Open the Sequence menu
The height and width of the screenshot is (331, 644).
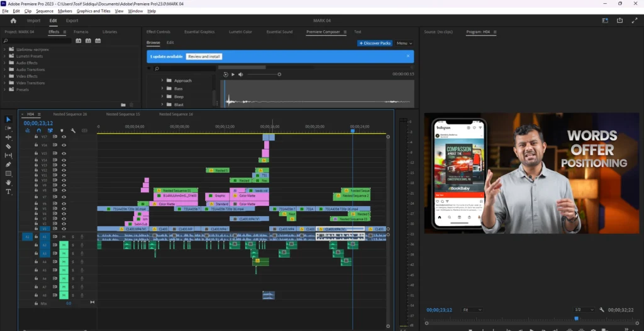[x=45, y=11]
